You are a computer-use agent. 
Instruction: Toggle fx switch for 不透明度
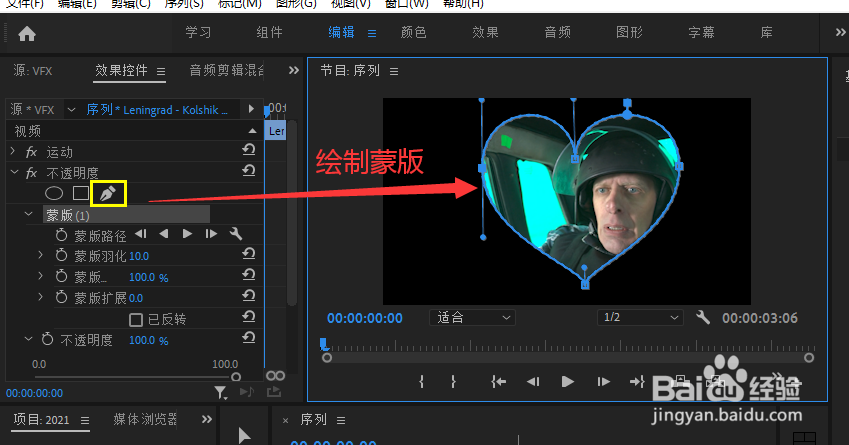[31, 173]
